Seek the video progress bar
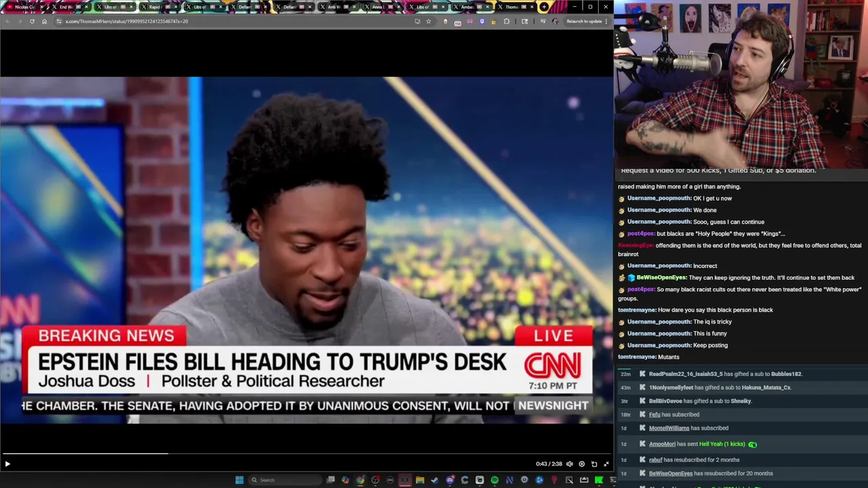 tap(307, 453)
